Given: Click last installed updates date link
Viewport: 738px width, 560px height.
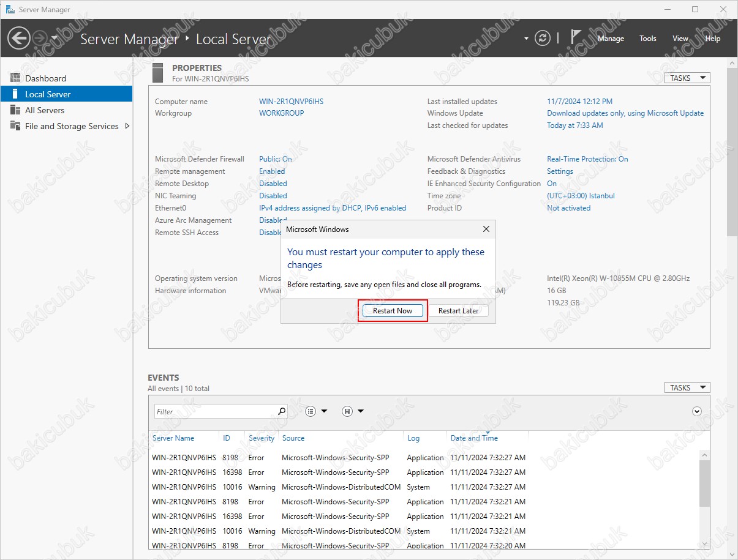Looking at the screenshot, I should click(579, 102).
